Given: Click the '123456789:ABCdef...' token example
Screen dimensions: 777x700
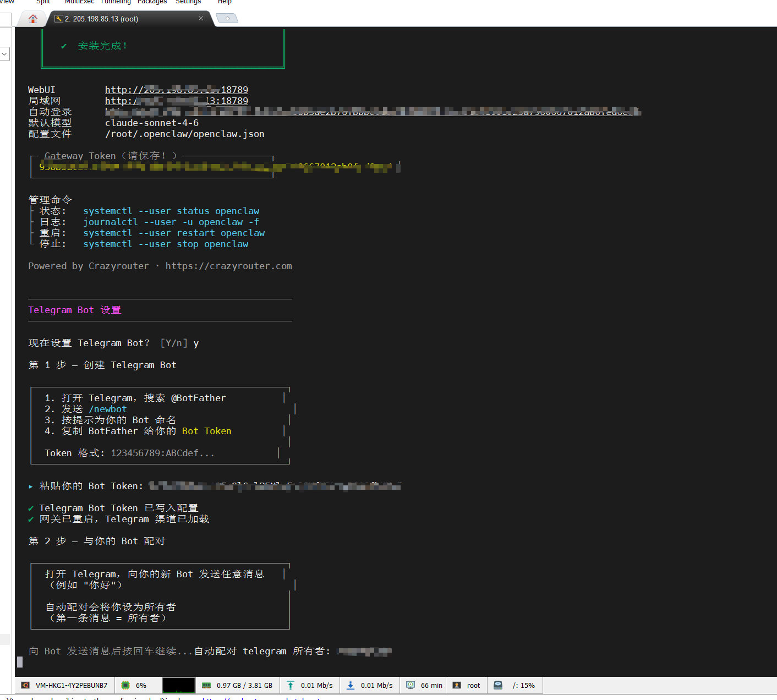Looking at the screenshot, I should pyautogui.click(x=163, y=453).
